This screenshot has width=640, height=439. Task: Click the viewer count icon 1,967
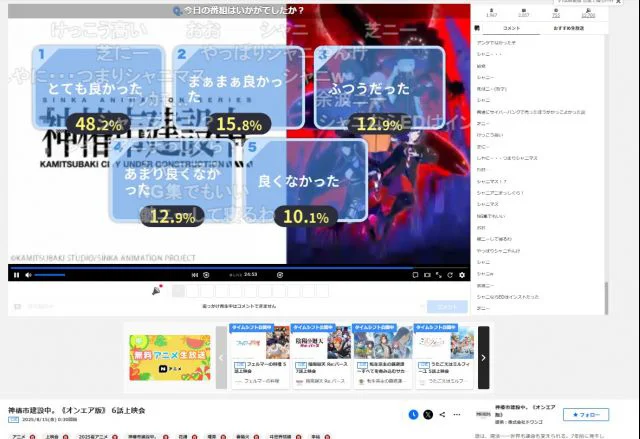pyautogui.click(x=491, y=13)
